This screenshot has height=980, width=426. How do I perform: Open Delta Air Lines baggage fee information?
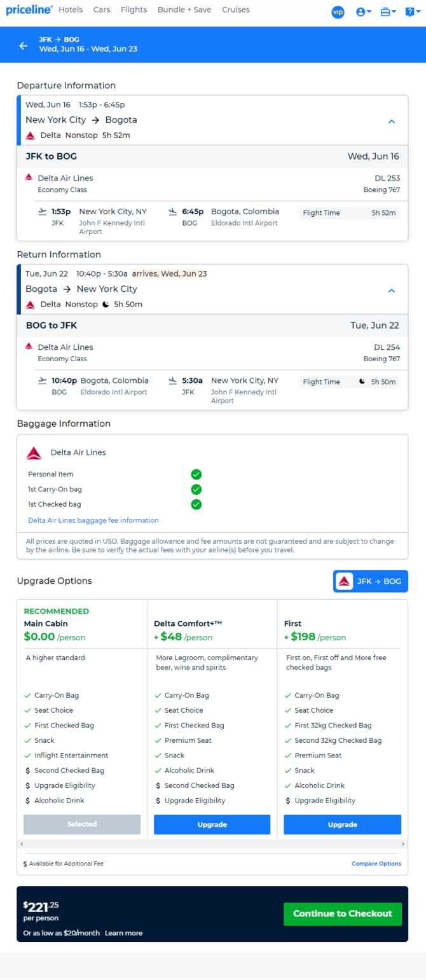point(93,520)
